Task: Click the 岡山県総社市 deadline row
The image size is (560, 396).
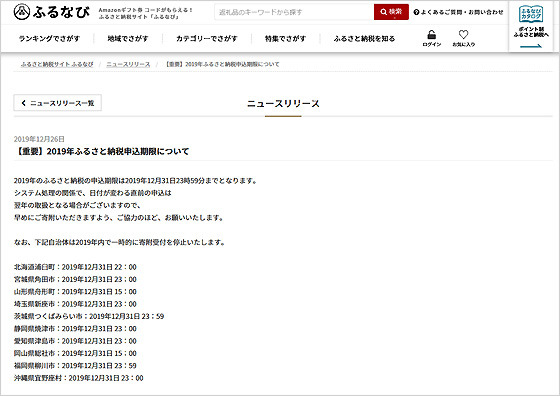Action: pos(75,353)
